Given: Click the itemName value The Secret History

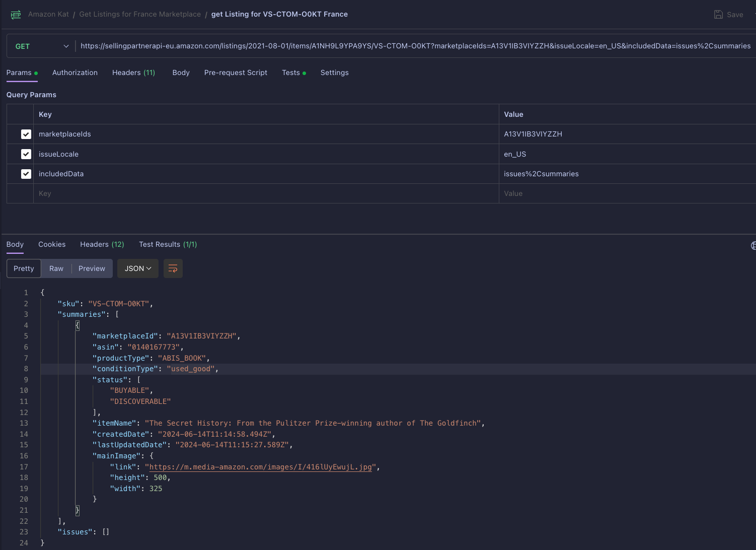Looking at the screenshot, I should point(313,423).
